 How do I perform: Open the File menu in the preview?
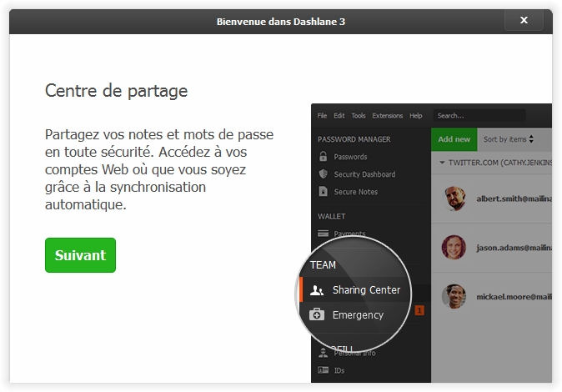[x=322, y=115]
